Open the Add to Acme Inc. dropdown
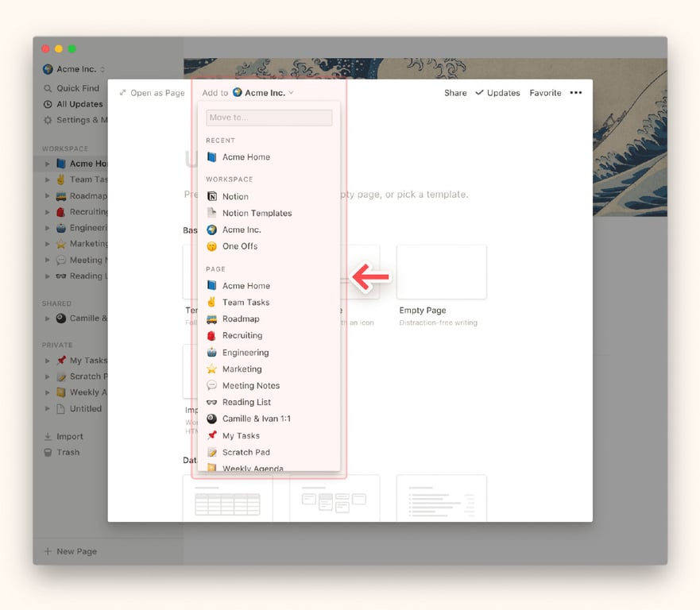 (x=248, y=93)
